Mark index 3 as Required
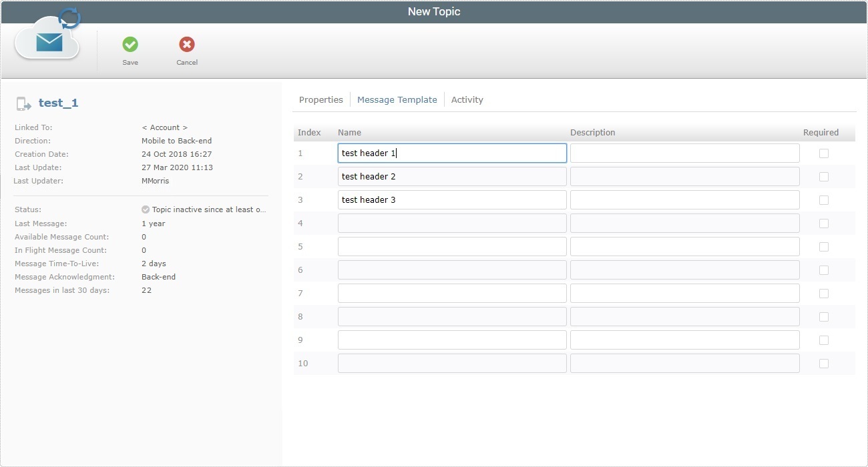This screenshot has height=467, width=868. [x=823, y=199]
